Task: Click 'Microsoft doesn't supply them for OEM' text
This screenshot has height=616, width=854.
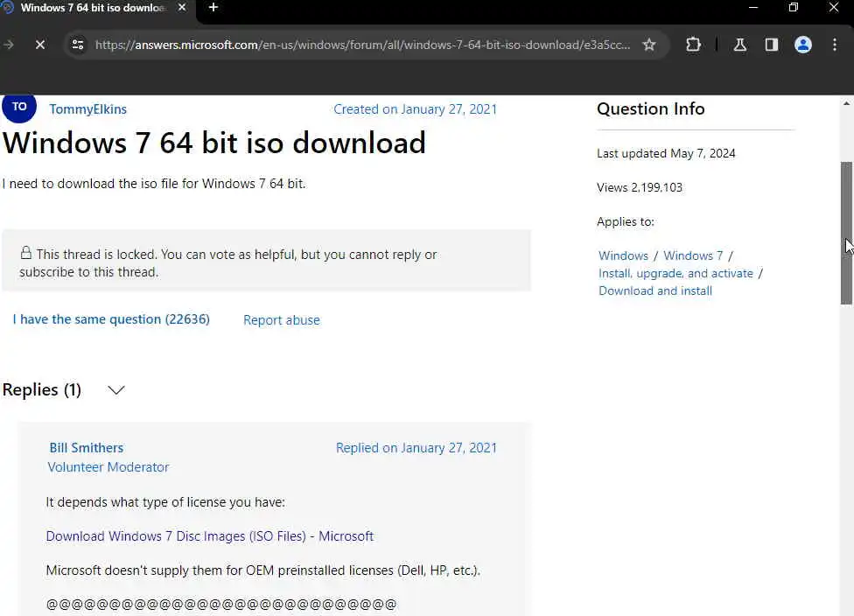Action: pos(263,570)
